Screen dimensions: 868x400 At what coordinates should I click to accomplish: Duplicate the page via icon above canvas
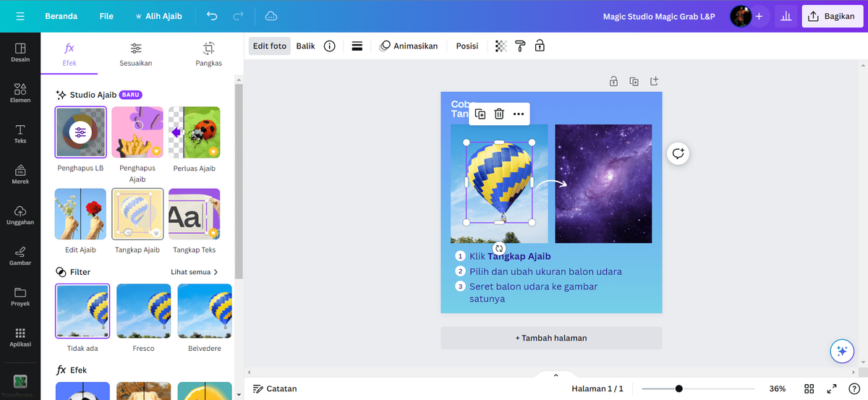tap(634, 81)
